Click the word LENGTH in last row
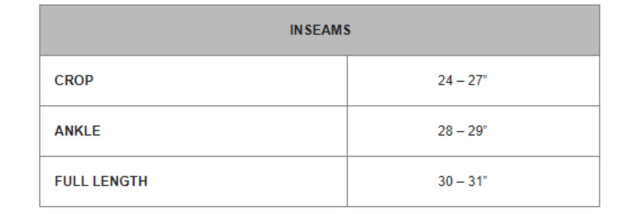The height and width of the screenshot is (214, 644). [116, 181]
